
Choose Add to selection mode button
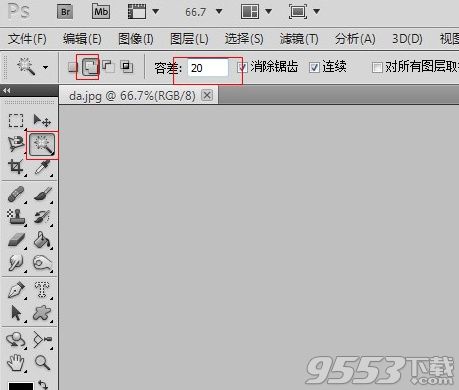tap(90, 67)
